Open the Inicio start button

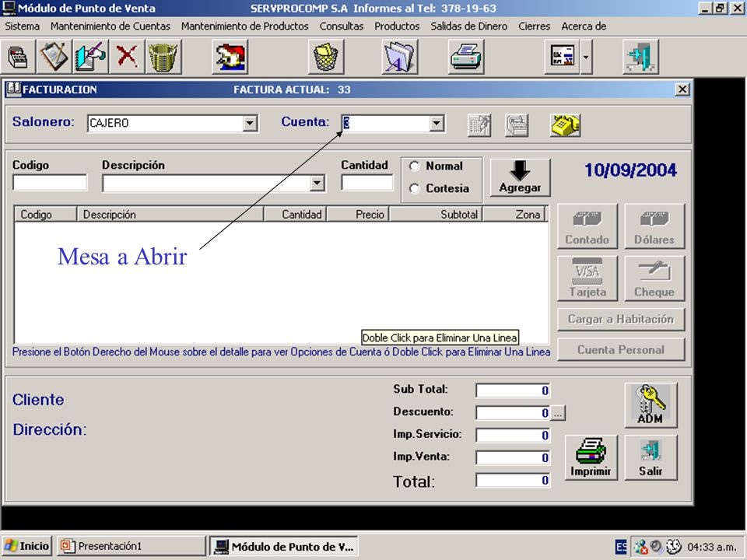click(x=27, y=546)
